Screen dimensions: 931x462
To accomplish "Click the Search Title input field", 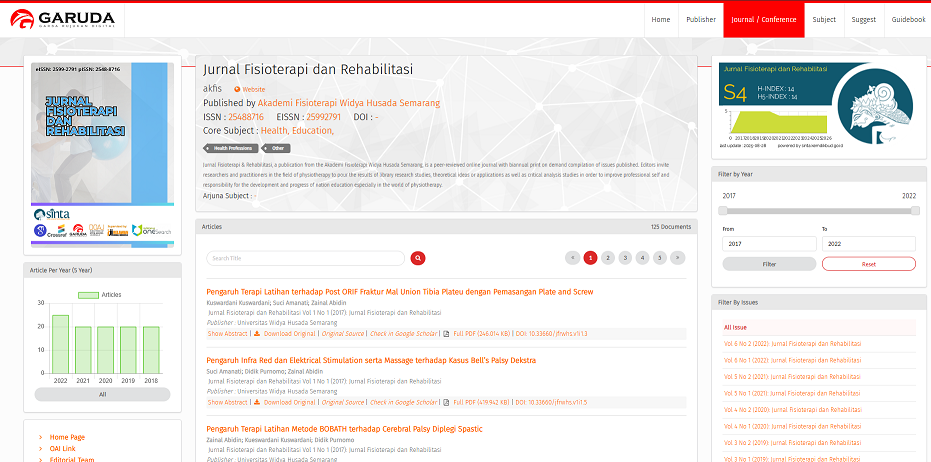I will 305,258.
